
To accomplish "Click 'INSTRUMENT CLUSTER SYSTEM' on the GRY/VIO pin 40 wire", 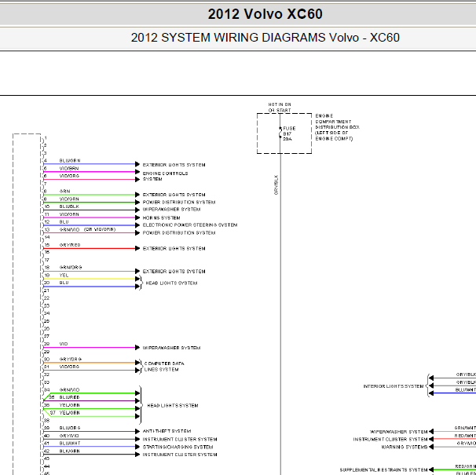I will (180, 439).
